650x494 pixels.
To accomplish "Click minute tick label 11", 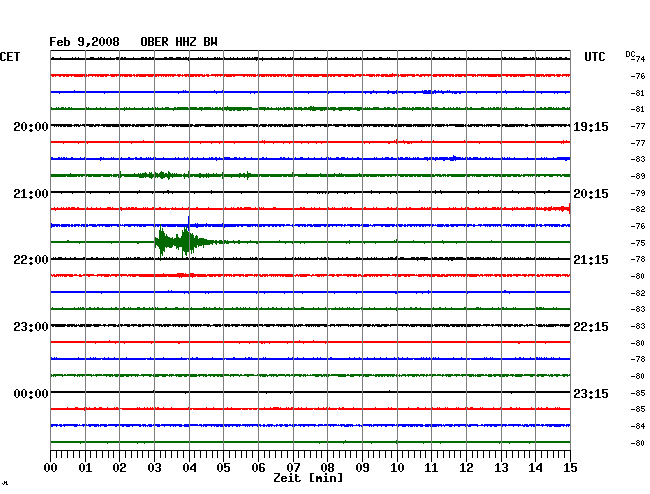I will 431,467.
